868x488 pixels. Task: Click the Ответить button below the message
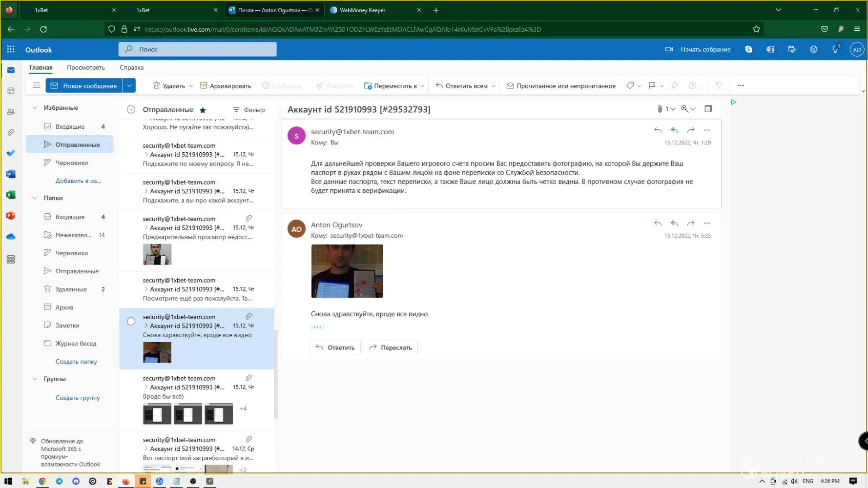[x=335, y=347]
